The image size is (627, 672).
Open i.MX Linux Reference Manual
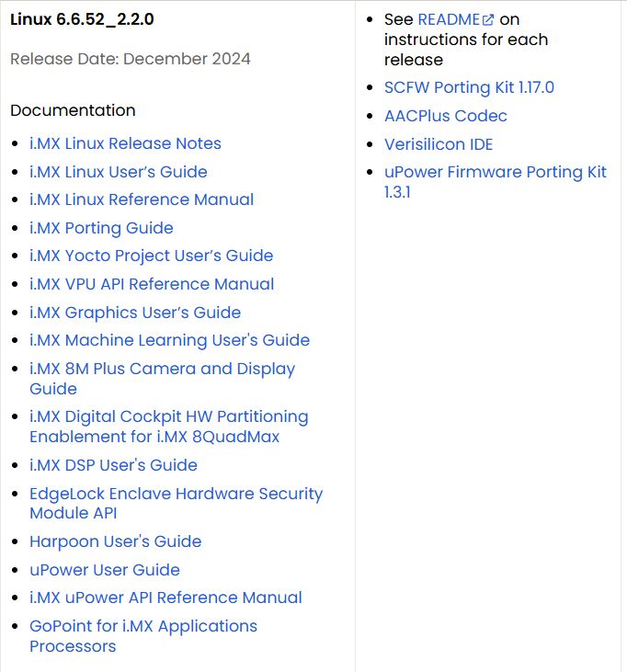click(x=142, y=199)
